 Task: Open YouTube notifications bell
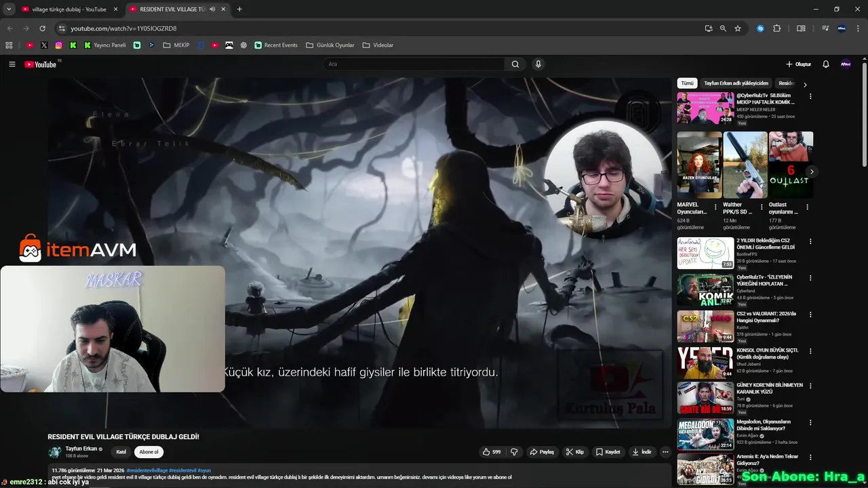click(x=826, y=64)
